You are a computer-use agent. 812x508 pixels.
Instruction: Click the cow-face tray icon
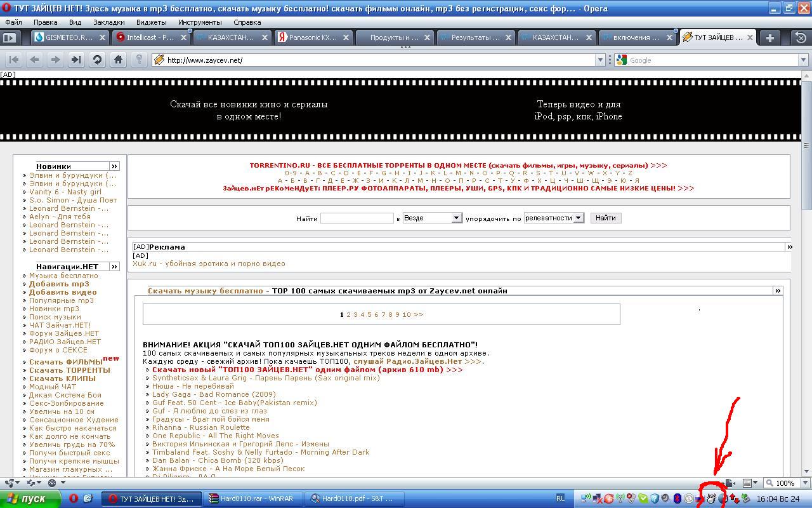click(x=711, y=498)
